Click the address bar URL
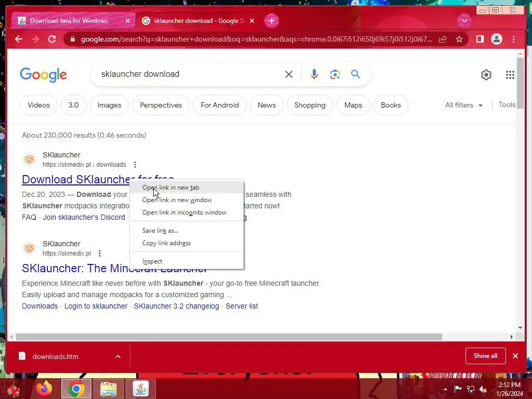Viewport: 532px width, 399px height. (257, 39)
